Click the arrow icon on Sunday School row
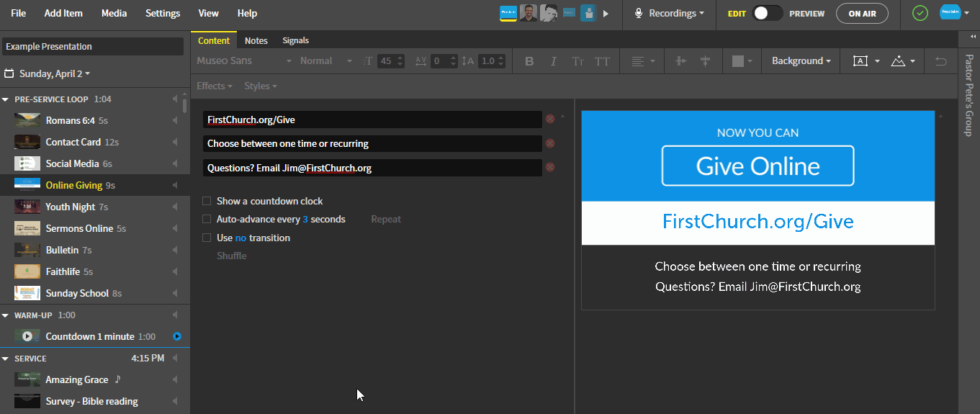 click(175, 293)
